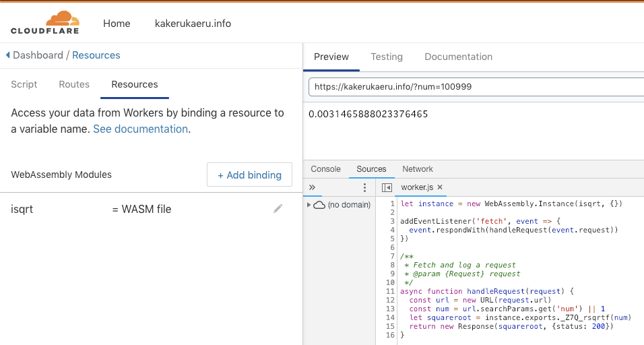Click the WebAssembly Modules heading
The image size is (644, 345).
pyautogui.click(x=61, y=175)
